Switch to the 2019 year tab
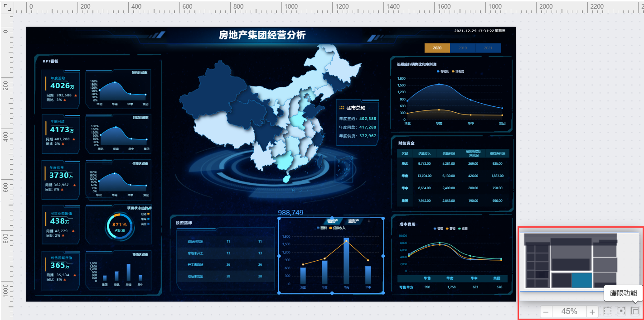The image size is (644, 320). 463,48
